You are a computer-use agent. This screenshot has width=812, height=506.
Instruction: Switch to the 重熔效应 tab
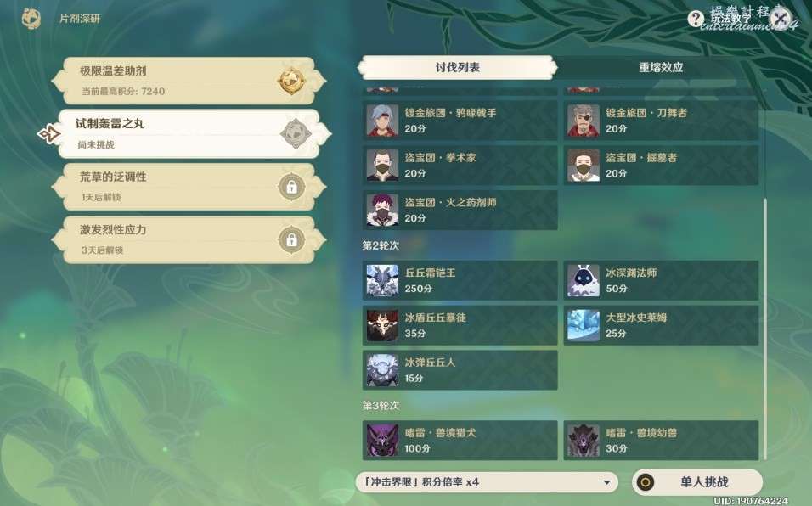point(660,67)
